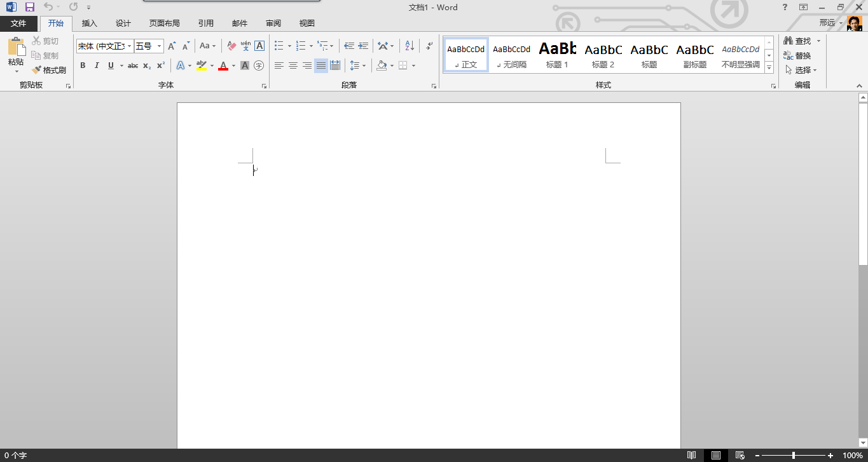The height and width of the screenshot is (462, 868).
Task: Expand the styles gallery with the more arrow
Action: point(769,67)
